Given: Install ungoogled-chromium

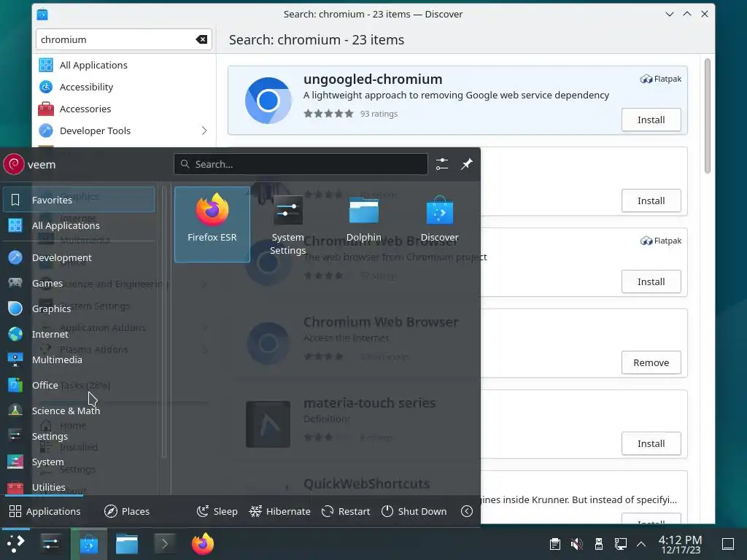Looking at the screenshot, I should tap(651, 120).
